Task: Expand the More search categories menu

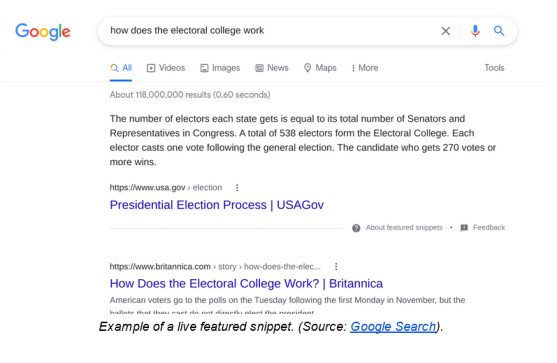Action: (364, 68)
